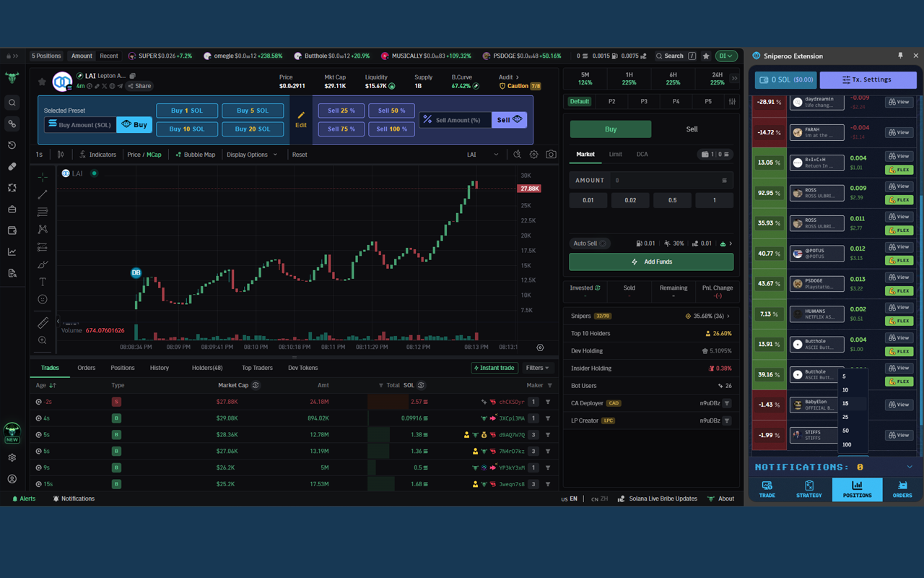Switch to the Holders(48) tab
924x578 pixels.
click(207, 368)
